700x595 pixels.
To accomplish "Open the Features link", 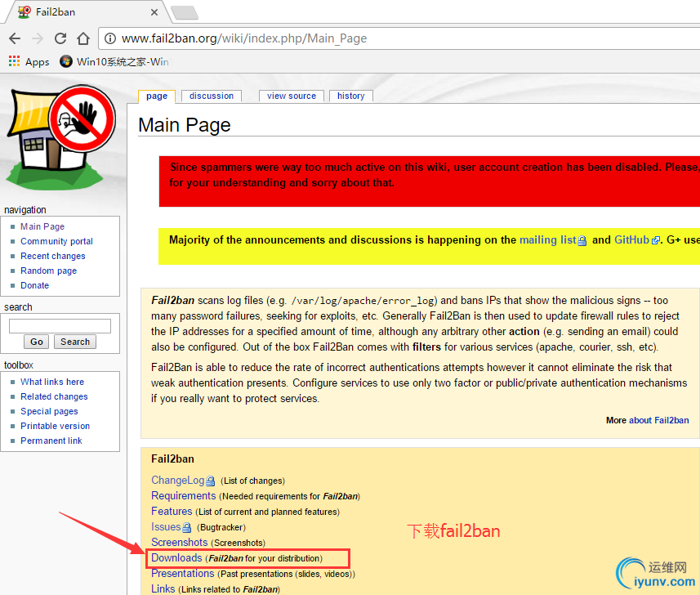I will pos(172,512).
